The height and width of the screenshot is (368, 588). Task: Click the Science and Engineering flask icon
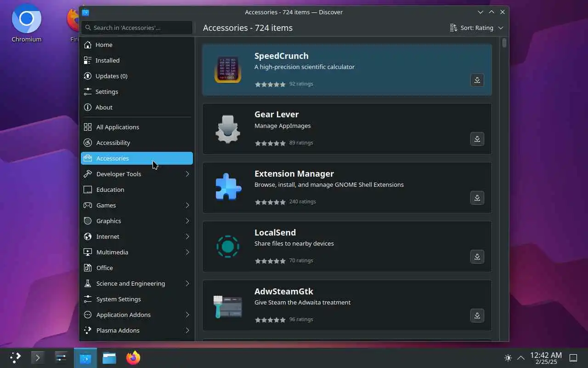(x=88, y=283)
